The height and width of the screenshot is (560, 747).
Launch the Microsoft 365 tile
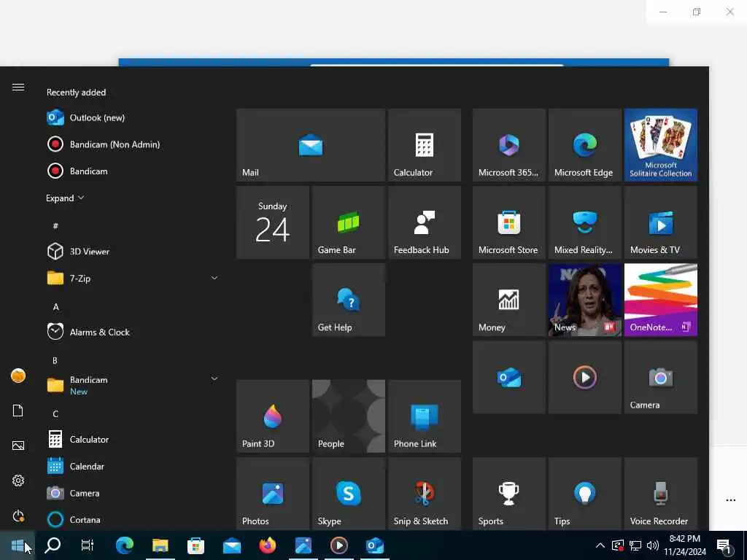coord(508,145)
